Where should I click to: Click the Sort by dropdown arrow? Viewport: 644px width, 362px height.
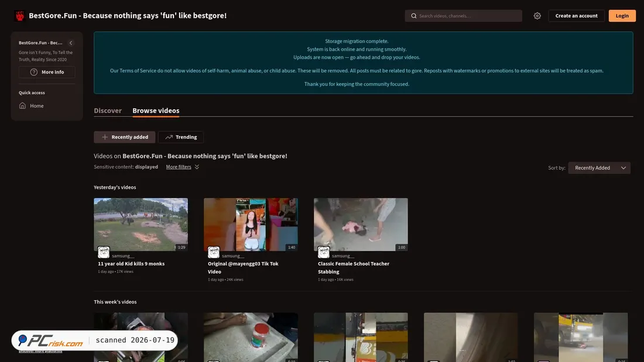[x=624, y=168]
